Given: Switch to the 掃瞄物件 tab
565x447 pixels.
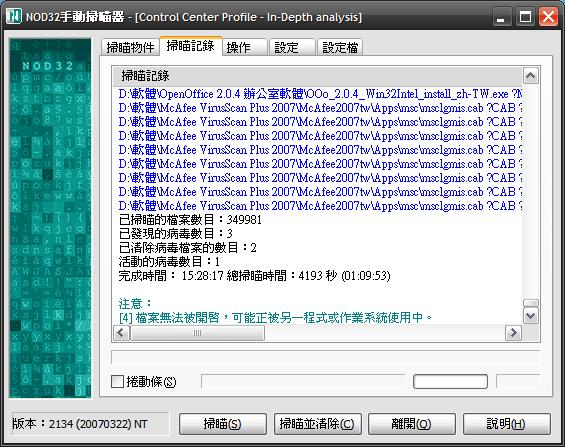Looking at the screenshot, I should pyautogui.click(x=130, y=47).
